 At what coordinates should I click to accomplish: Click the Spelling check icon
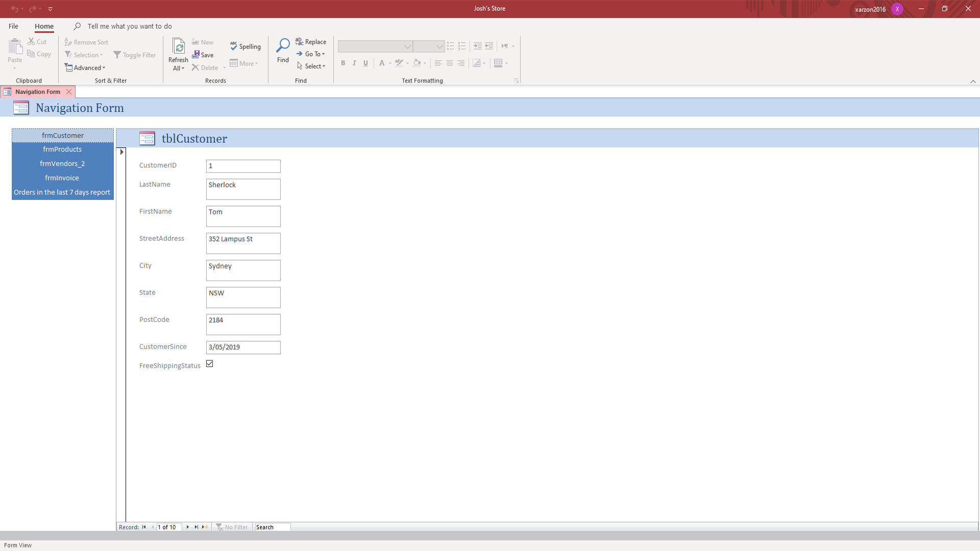click(246, 46)
